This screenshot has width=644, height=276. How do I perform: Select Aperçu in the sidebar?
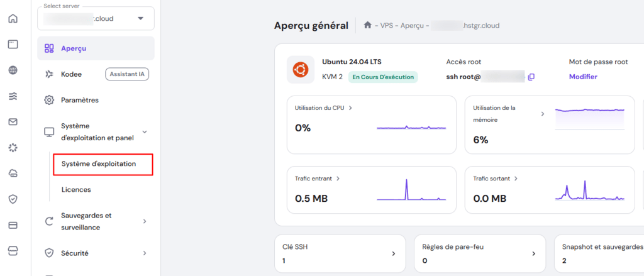96,48
